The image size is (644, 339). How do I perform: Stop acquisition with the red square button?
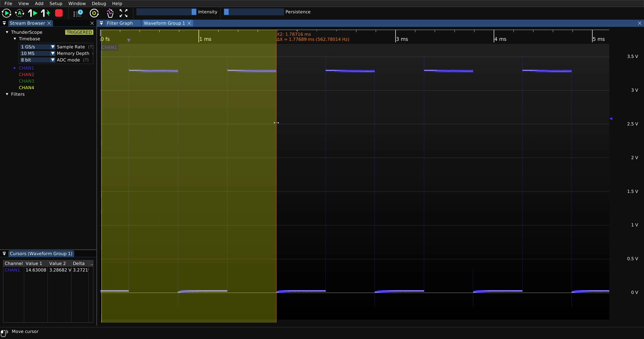click(x=59, y=13)
